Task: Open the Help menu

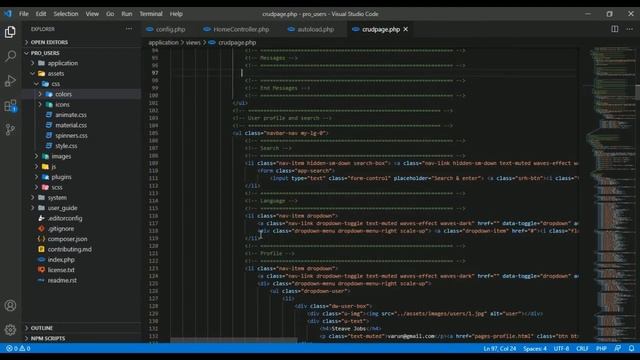Action: [x=176, y=13]
